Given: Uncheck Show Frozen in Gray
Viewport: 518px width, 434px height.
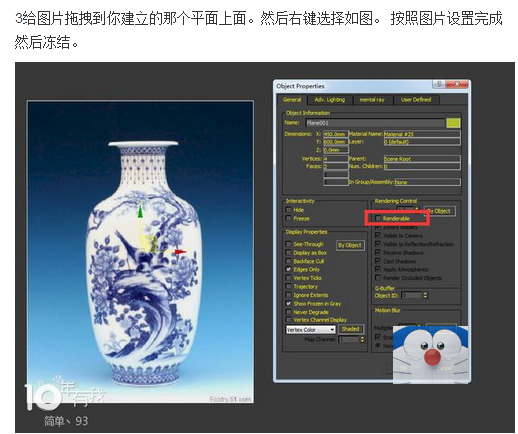Looking at the screenshot, I should pyautogui.click(x=289, y=304).
